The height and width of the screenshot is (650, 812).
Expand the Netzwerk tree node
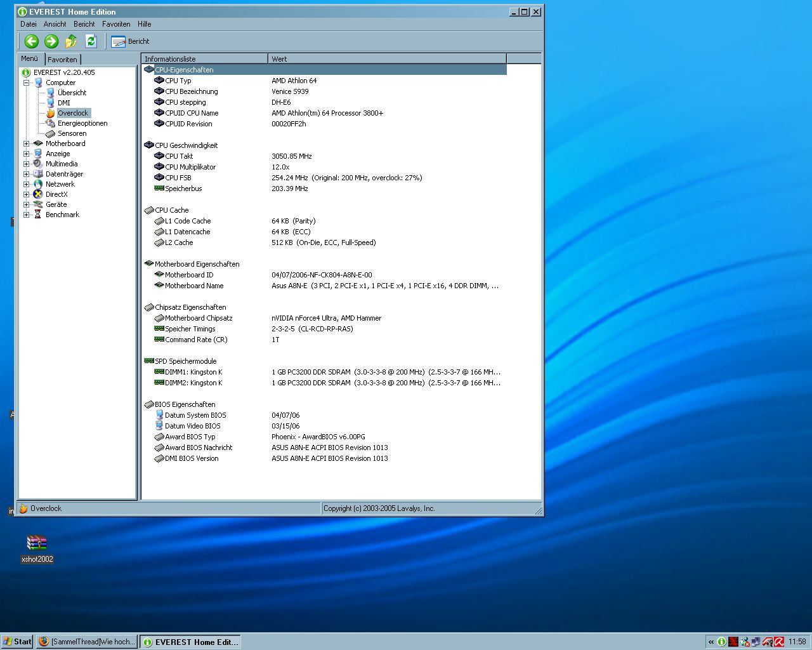pos(27,184)
